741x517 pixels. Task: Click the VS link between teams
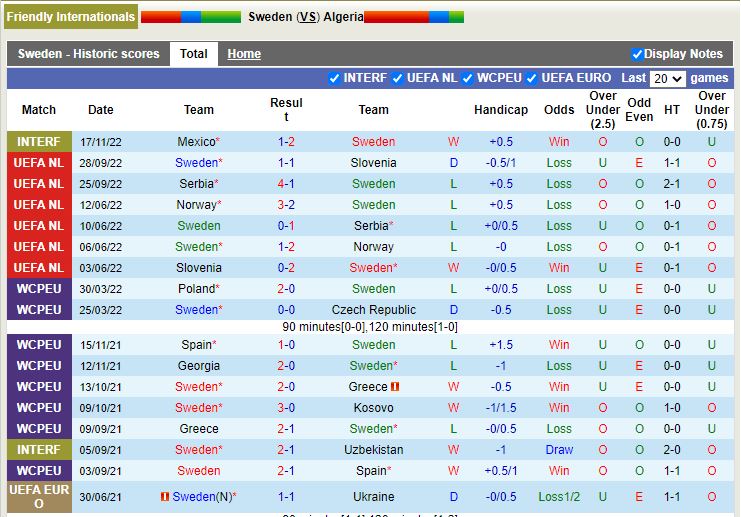(x=308, y=17)
